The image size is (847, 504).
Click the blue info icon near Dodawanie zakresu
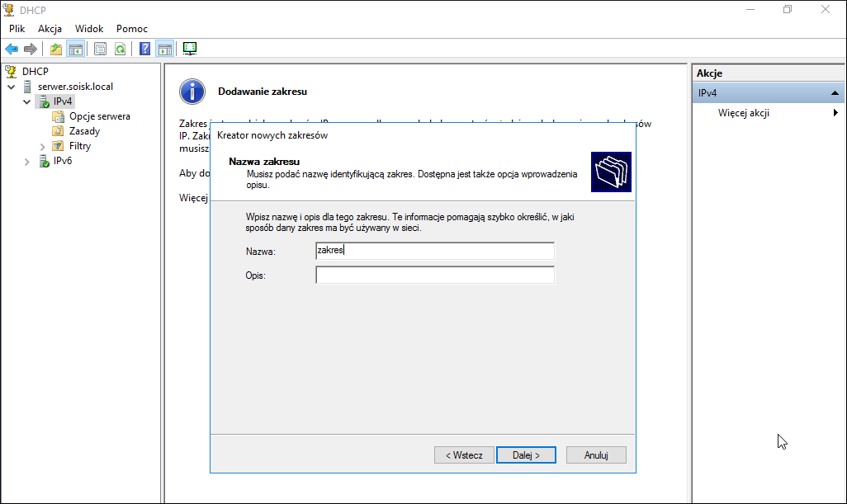[x=192, y=92]
